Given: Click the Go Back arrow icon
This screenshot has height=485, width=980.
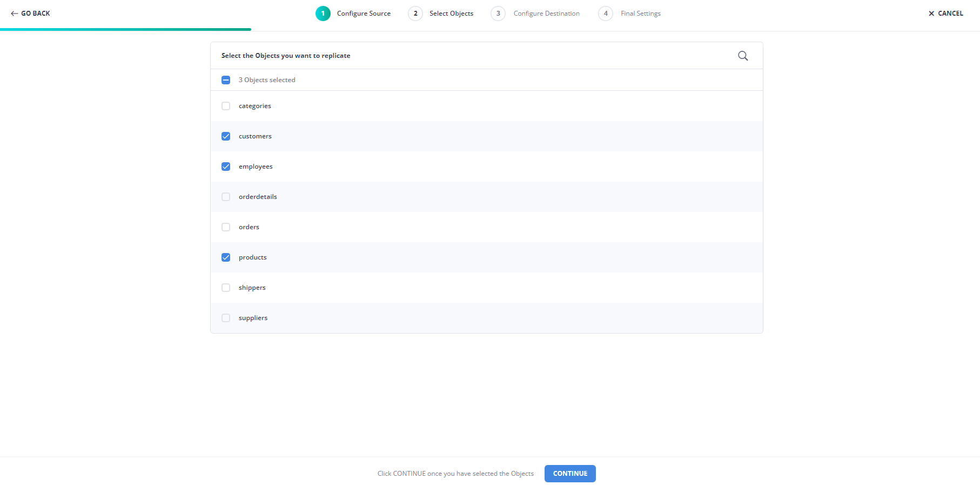Looking at the screenshot, I should (15, 14).
